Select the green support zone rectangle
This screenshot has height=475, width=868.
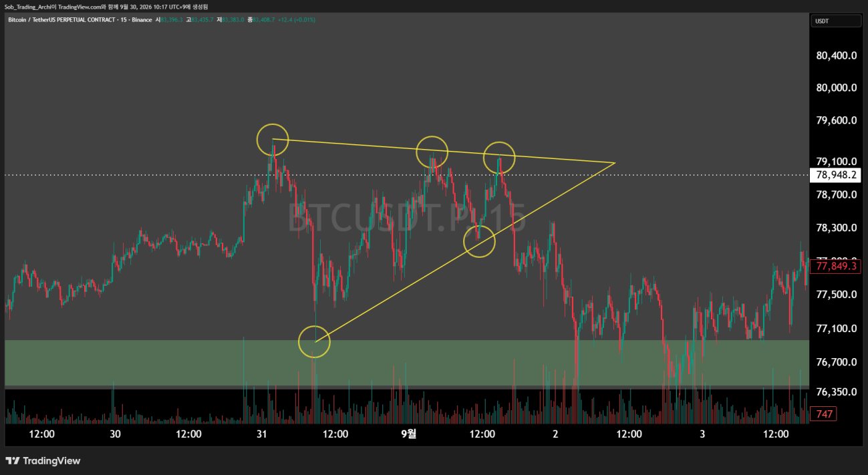coord(406,363)
